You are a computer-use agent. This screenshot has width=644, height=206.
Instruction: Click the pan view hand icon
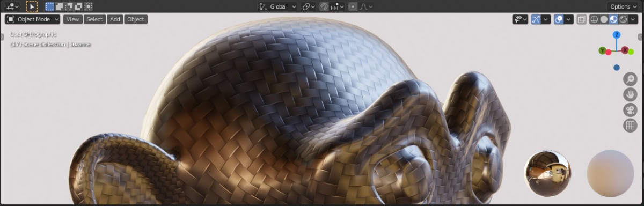click(x=630, y=95)
